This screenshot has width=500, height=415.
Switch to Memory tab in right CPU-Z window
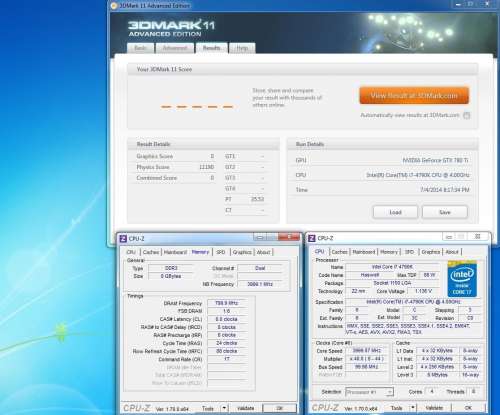[x=389, y=252]
